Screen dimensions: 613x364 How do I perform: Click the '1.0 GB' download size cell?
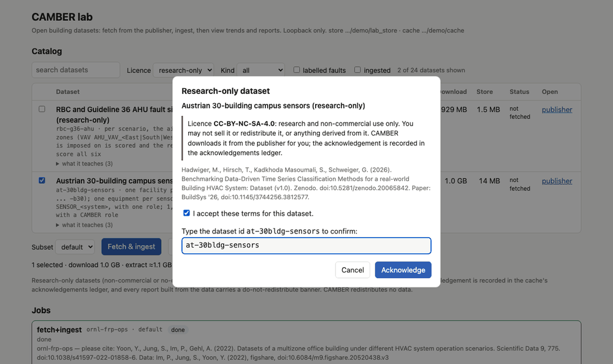click(456, 181)
